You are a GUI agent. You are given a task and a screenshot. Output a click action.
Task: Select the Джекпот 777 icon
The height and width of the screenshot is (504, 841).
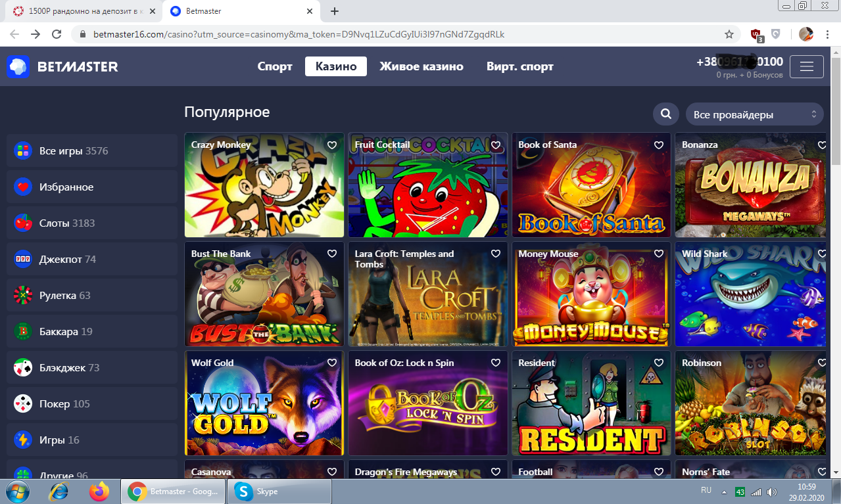pyautogui.click(x=23, y=259)
